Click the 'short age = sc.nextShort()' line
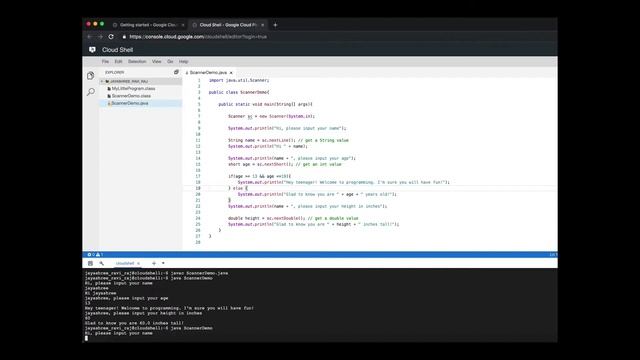640x360 pixels. pos(284,164)
